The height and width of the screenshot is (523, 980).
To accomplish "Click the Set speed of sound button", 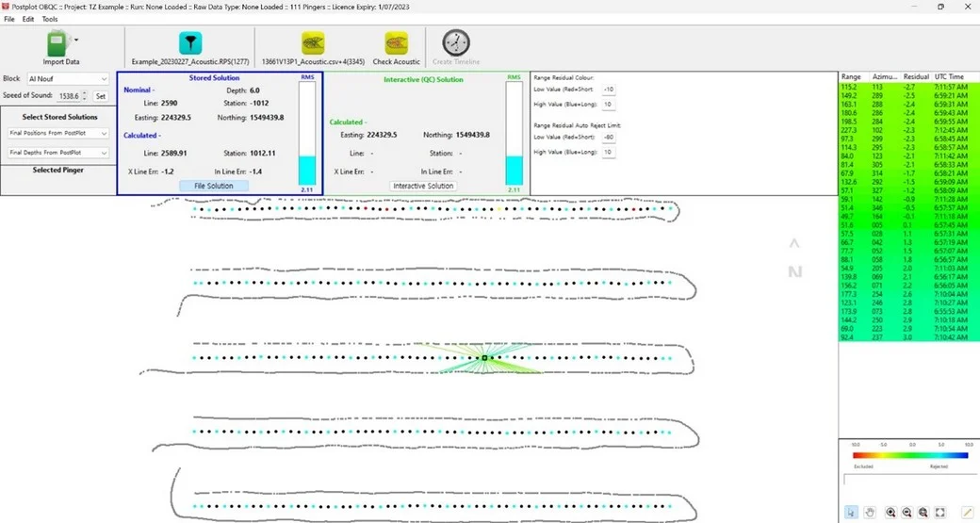I will tap(99, 96).
